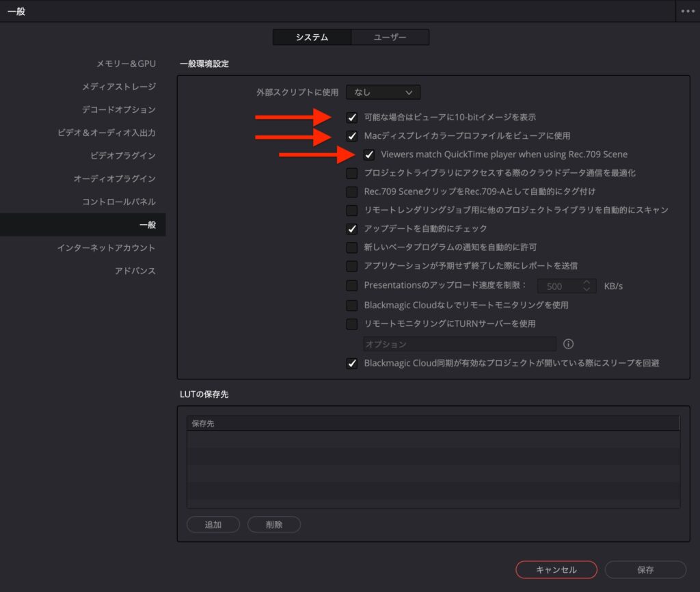This screenshot has height=592, width=700.
Task: Open the 外部スクリプトに使用 dropdown
Action: [383, 92]
